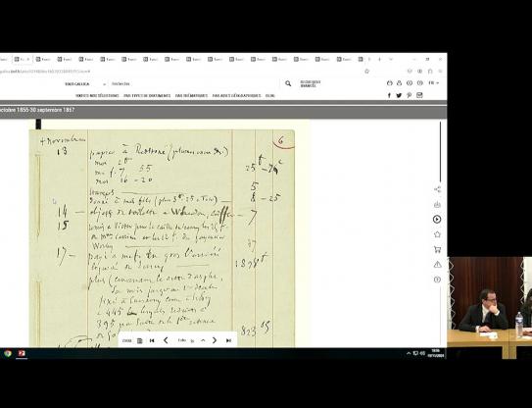Click the header icon left of the FR selector

pos(420,83)
